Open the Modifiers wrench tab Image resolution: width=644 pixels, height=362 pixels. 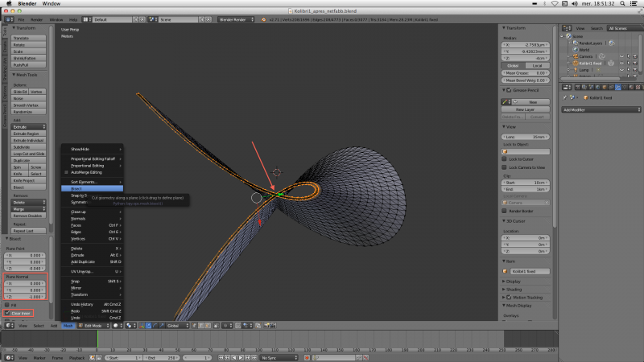coord(617,87)
